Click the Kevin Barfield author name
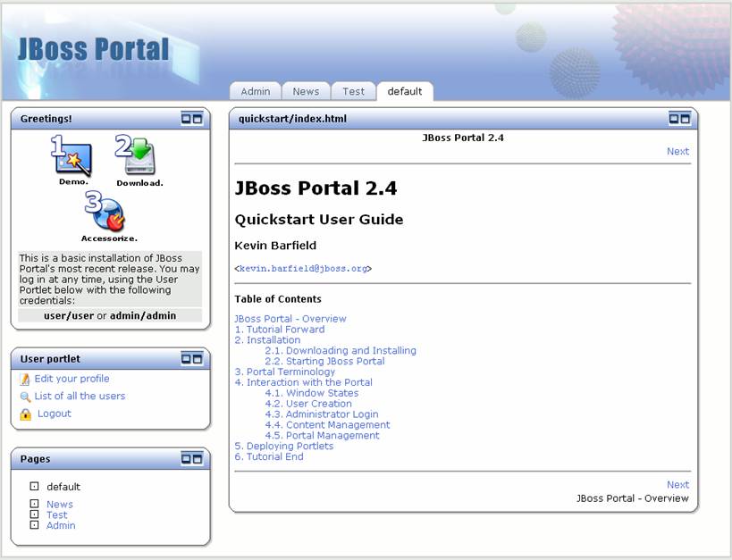Image resolution: width=732 pixels, height=560 pixels. coord(275,246)
